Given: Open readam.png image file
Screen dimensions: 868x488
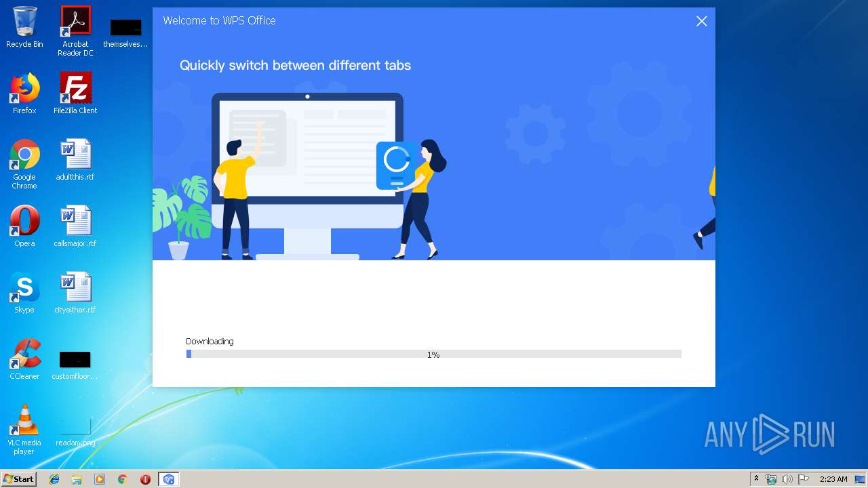Looking at the screenshot, I should coord(75,432).
